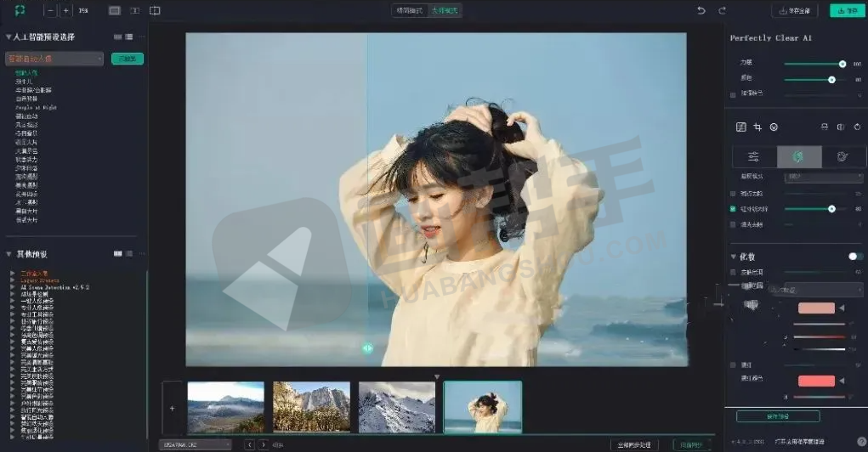Viewport: 868px width, 452px height.
Task: Click the green 保存 button
Action: [847, 10]
